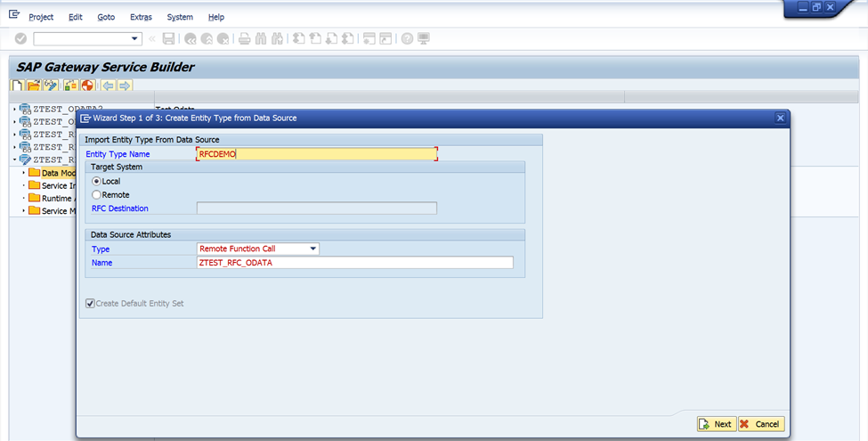Image resolution: width=868 pixels, height=441 pixels.
Task: Collapse the expanded project with pencil icon
Action: (x=14, y=159)
